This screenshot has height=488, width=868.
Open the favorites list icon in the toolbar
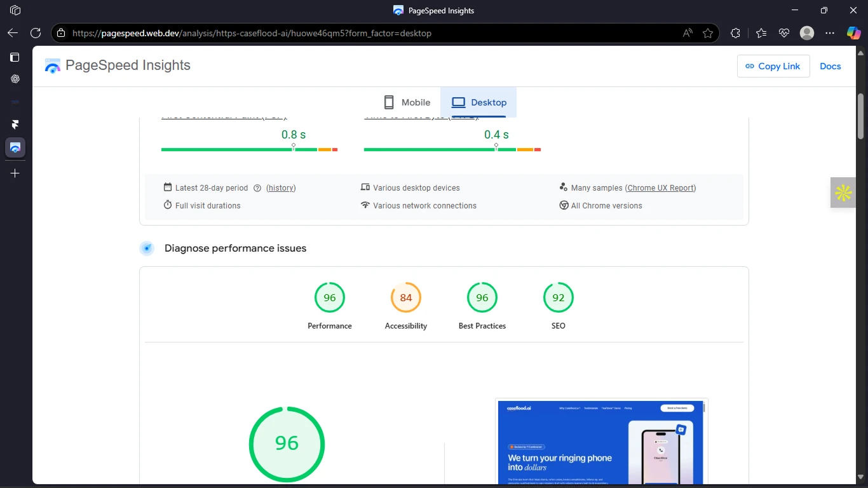coord(761,33)
